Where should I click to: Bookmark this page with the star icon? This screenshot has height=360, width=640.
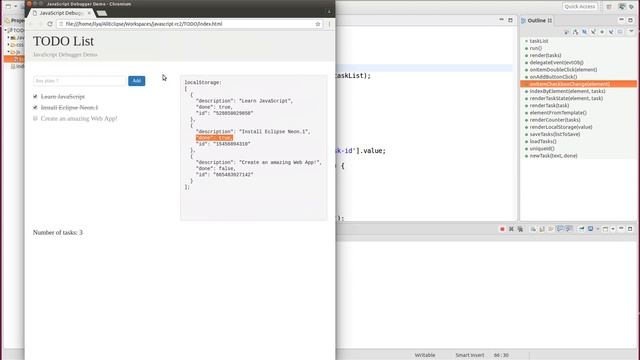(318, 24)
